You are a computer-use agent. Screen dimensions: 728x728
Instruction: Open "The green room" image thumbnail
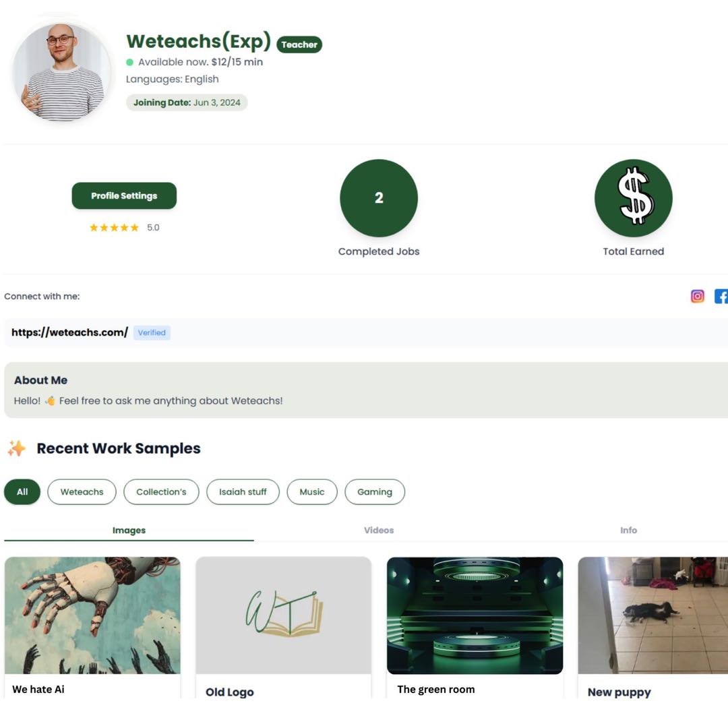pos(475,615)
